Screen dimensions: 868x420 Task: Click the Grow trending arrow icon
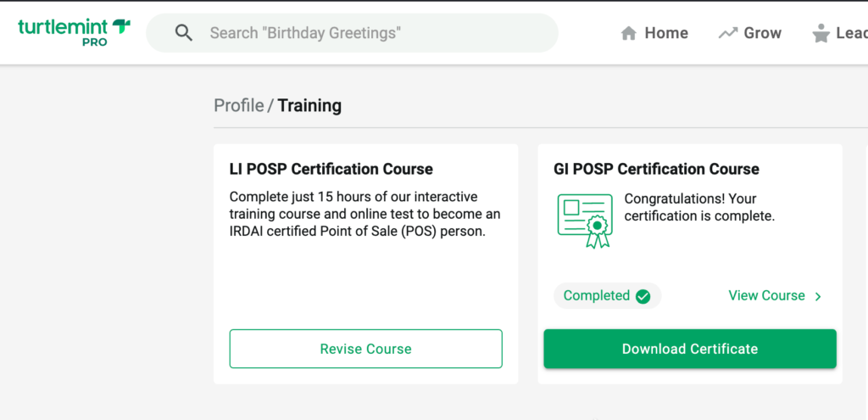pos(728,33)
